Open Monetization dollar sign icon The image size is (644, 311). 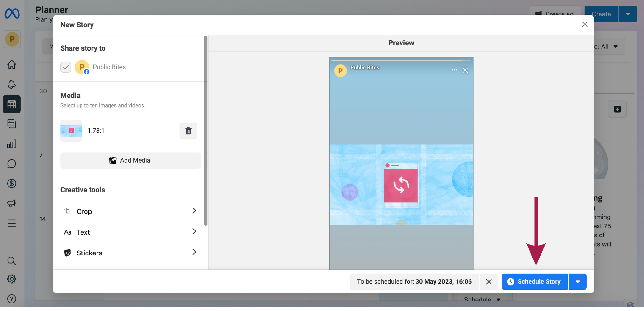(x=12, y=183)
